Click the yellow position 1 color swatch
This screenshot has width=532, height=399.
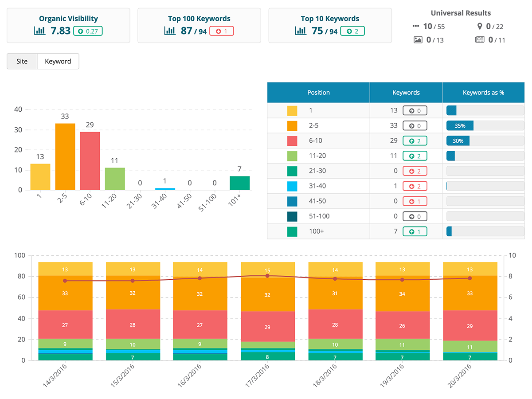(292, 111)
